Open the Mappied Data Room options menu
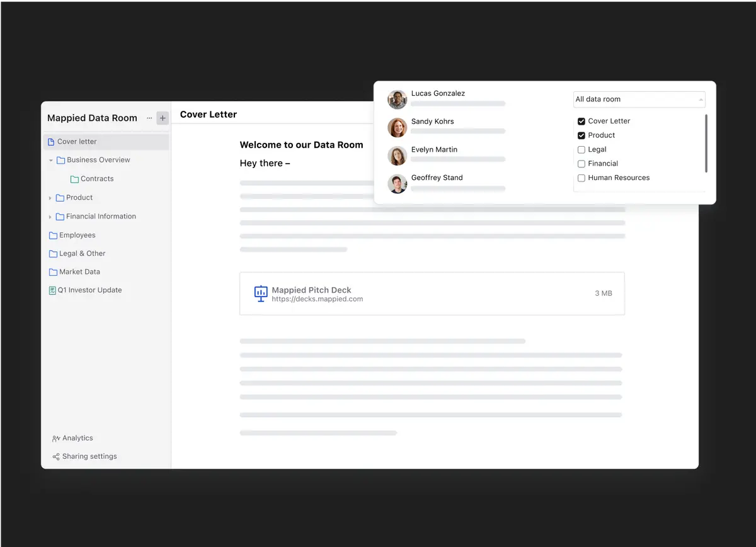The height and width of the screenshot is (547, 756). [149, 118]
